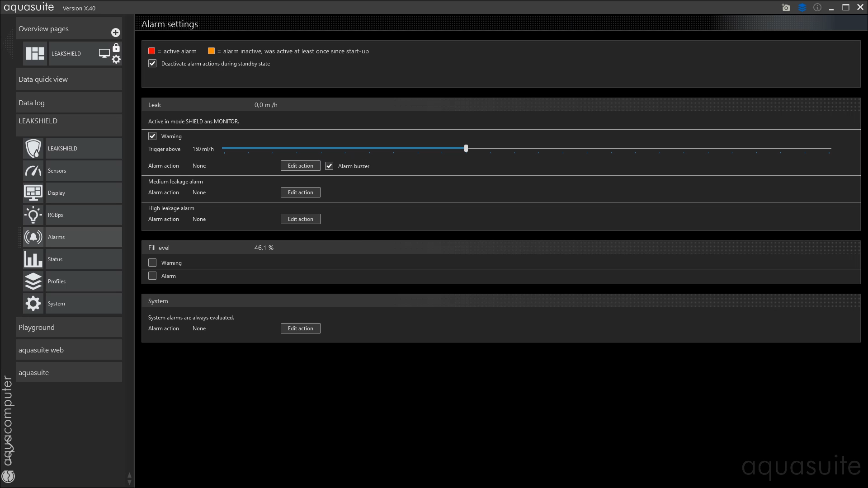Click the sidebar scroll up arrow
This screenshot has height=488, width=868.
130,475
